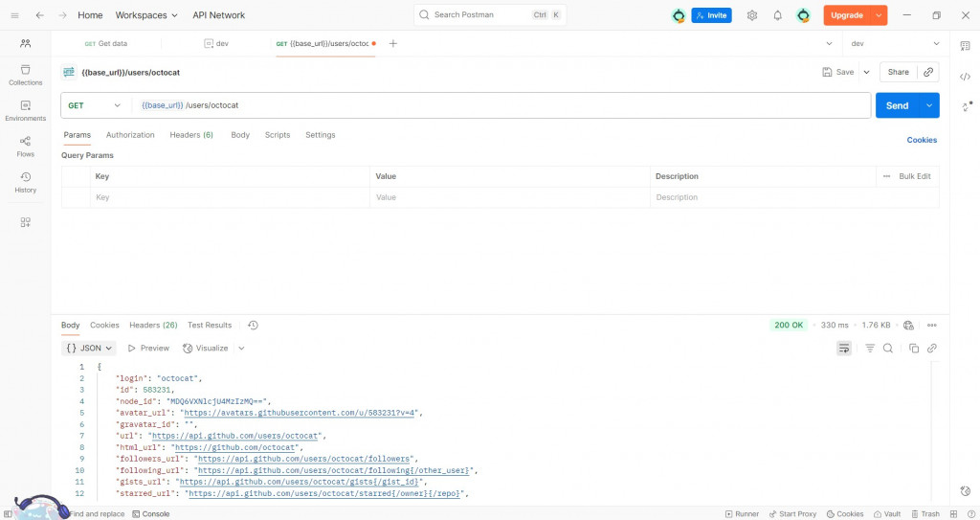Search within the response body
Image resolution: width=980 pixels, height=520 pixels.
pos(887,348)
